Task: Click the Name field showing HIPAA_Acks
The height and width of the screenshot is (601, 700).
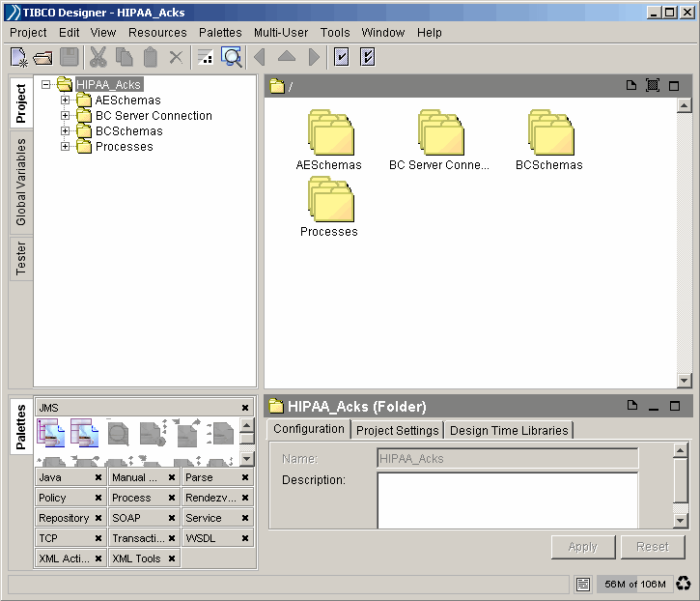Action: point(508,458)
